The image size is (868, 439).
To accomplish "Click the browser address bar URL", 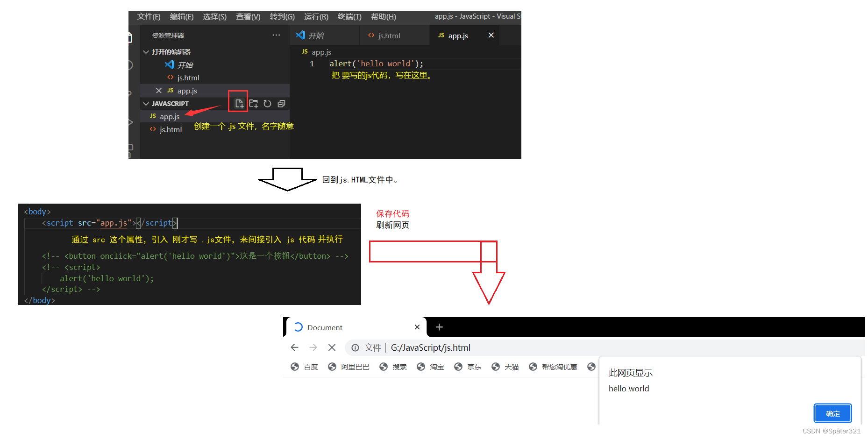I will point(431,347).
